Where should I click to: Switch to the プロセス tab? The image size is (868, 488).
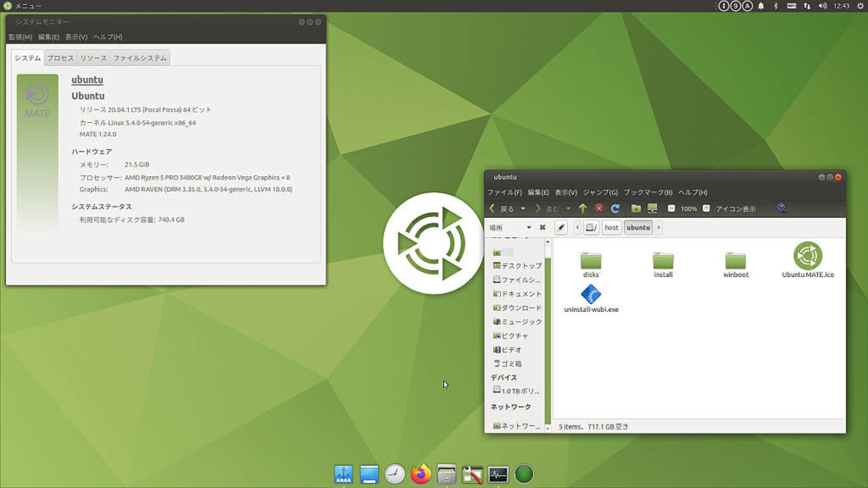pos(60,58)
